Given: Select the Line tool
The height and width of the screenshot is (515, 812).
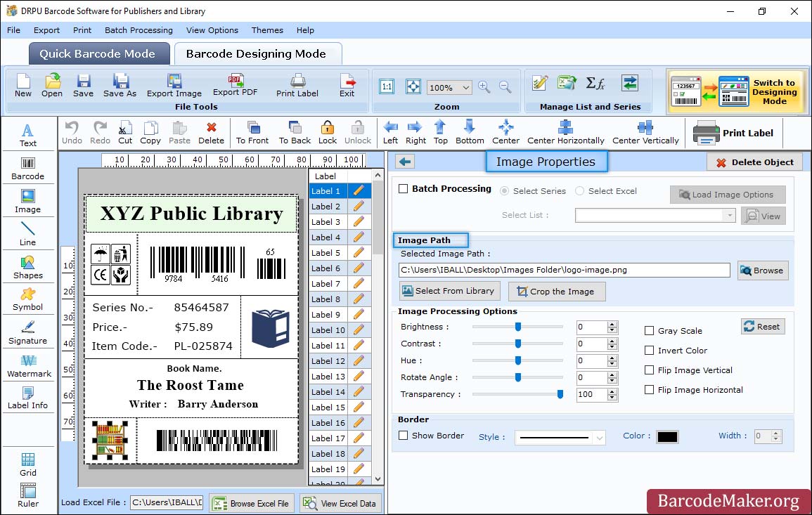Looking at the screenshot, I should pos(28,234).
